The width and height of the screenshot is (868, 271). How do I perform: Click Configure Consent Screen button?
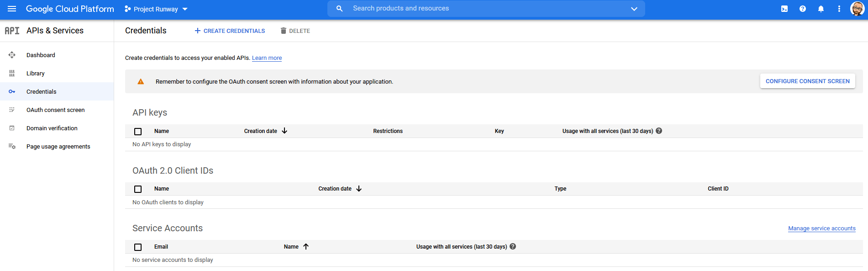click(x=807, y=81)
